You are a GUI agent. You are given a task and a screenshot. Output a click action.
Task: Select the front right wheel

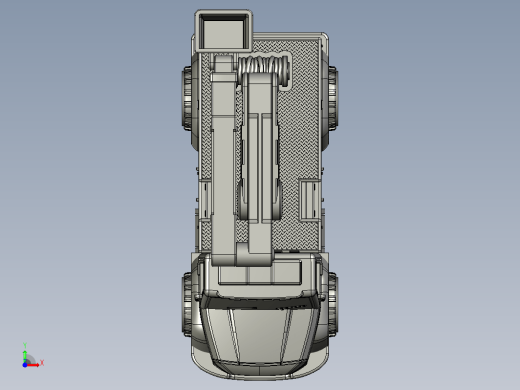coord(333,304)
